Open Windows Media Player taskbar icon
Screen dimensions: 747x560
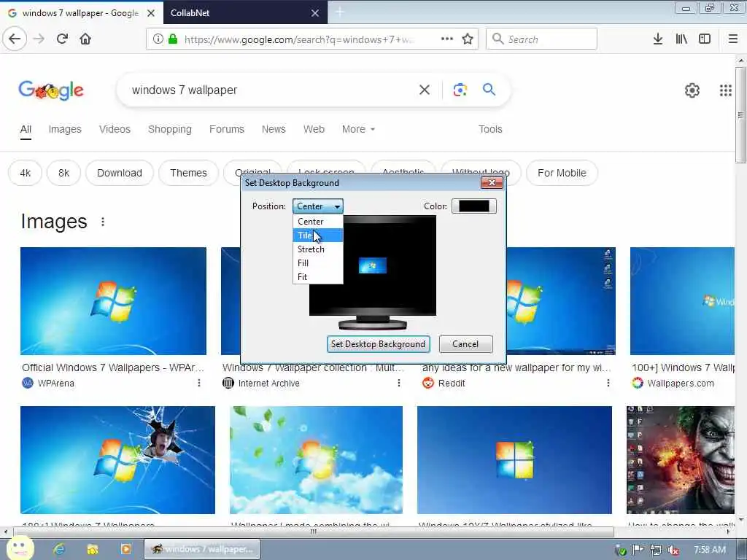(126, 549)
